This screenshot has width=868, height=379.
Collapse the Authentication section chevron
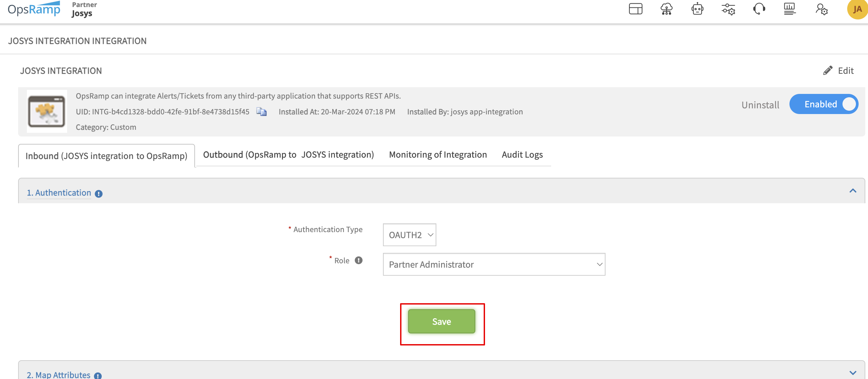point(853,191)
